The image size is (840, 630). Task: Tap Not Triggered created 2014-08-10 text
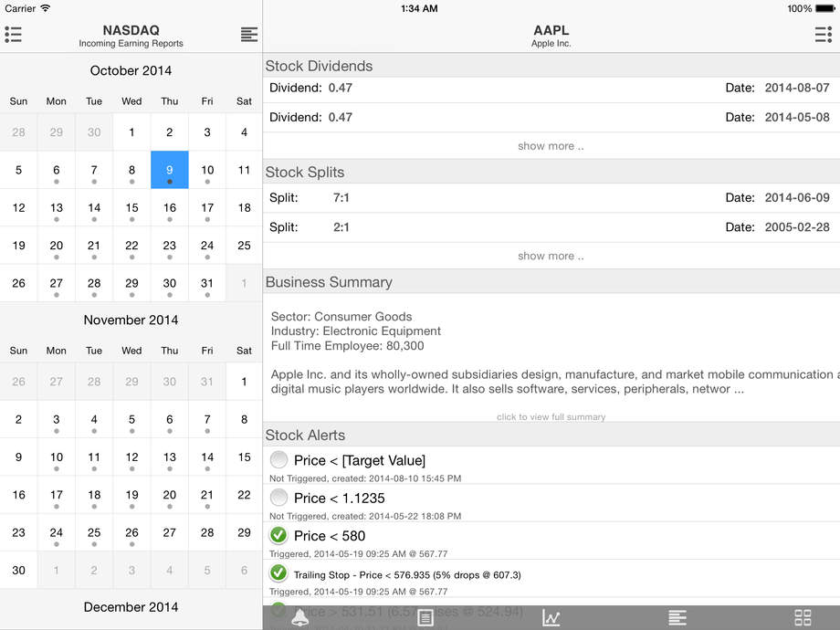pyautogui.click(x=365, y=478)
